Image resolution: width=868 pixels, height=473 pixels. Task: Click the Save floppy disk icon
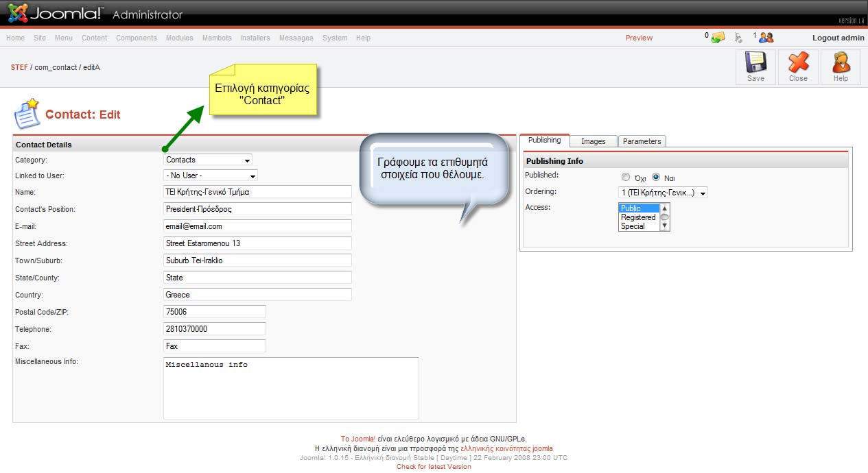(x=755, y=63)
